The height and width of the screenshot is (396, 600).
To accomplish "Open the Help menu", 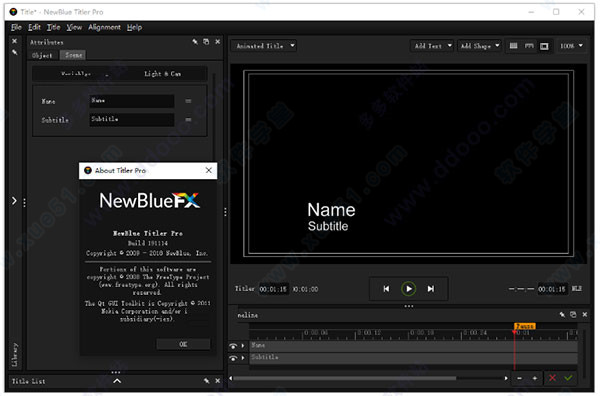I will click(x=134, y=27).
